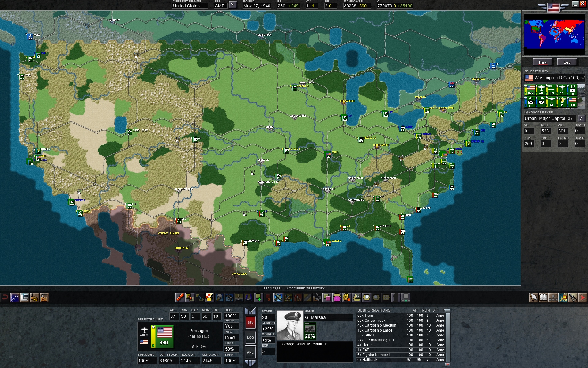Select the airplane air-strike icon

[x=278, y=297]
